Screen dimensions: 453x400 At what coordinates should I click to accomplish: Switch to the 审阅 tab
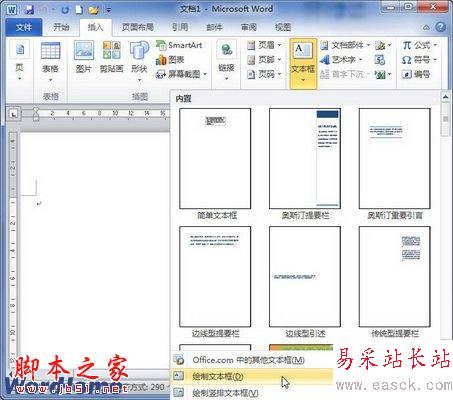pyautogui.click(x=249, y=27)
